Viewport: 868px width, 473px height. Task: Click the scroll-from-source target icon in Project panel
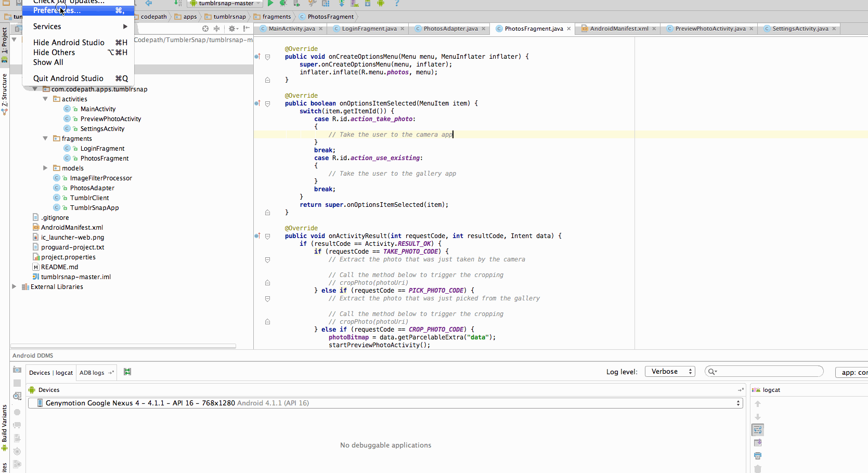(205, 29)
